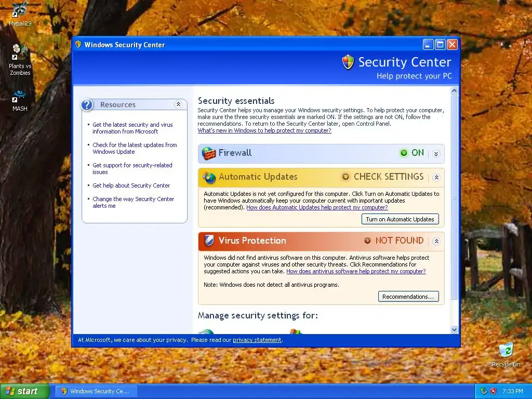Click the Security Center header shield icon
532x399 pixels.
(348, 62)
